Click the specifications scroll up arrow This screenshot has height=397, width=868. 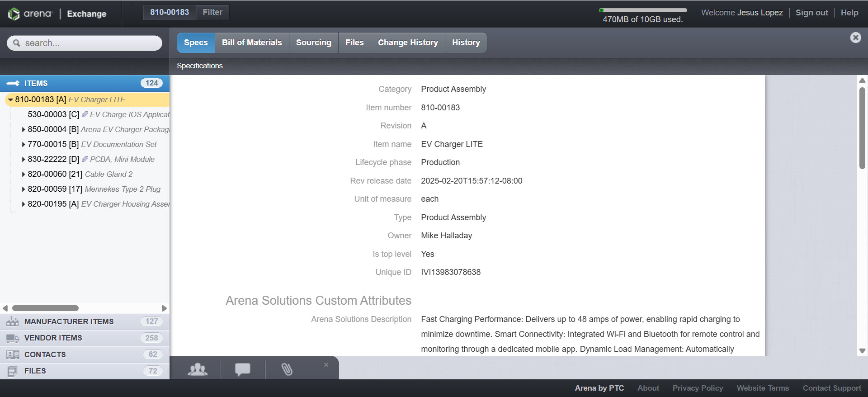click(x=862, y=80)
